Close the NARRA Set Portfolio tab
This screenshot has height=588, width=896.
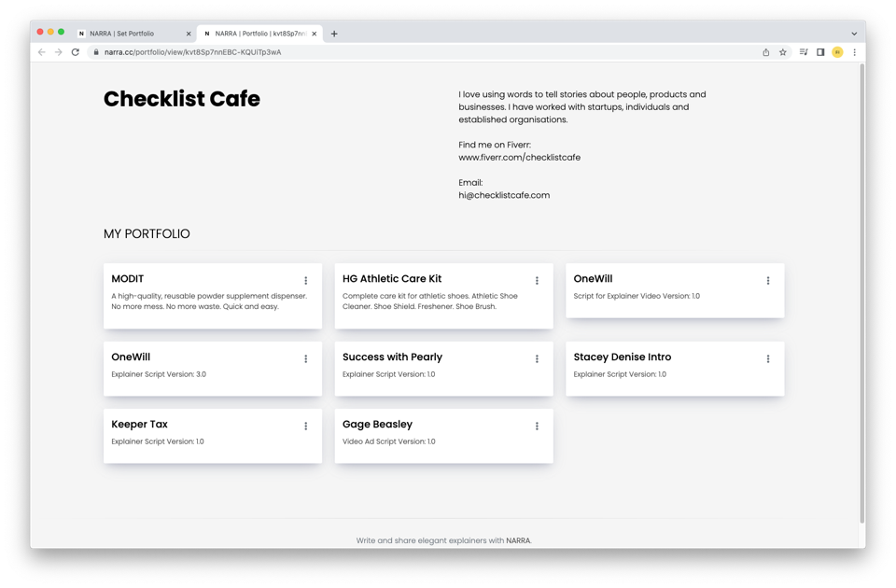tap(189, 34)
